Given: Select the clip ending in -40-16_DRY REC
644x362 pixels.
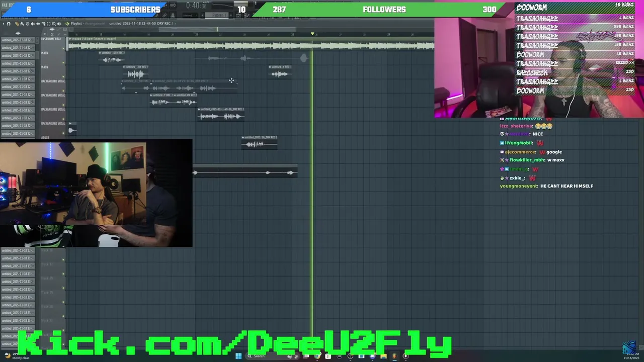Looking at the screenshot, I should coord(221,115).
